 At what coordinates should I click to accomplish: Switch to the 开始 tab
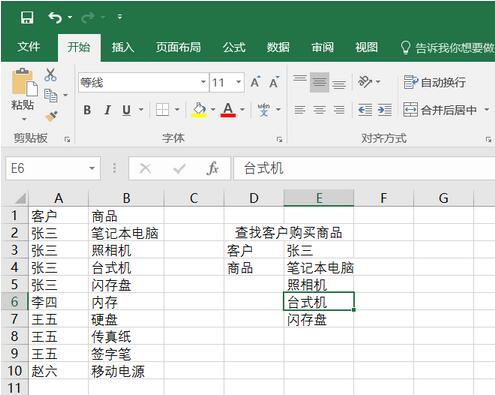[79, 47]
